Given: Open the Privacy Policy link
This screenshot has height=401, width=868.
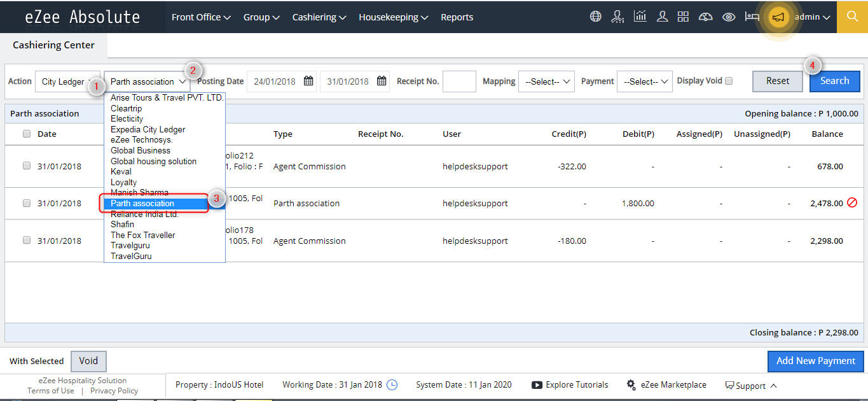Looking at the screenshot, I should pyautogui.click(x=113, y=390).
